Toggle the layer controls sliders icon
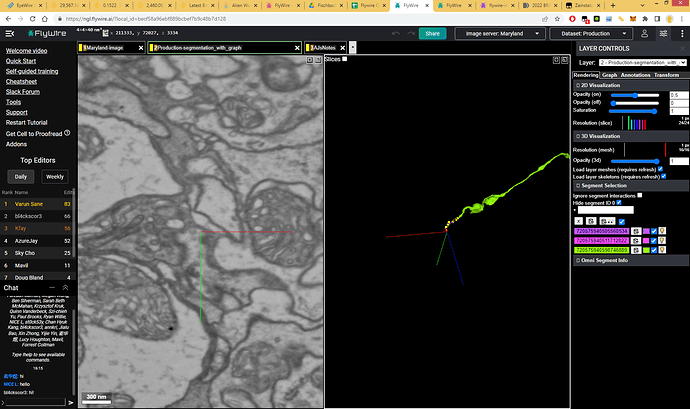The width and height of the screenshot is (690, 409). point(663,33)
